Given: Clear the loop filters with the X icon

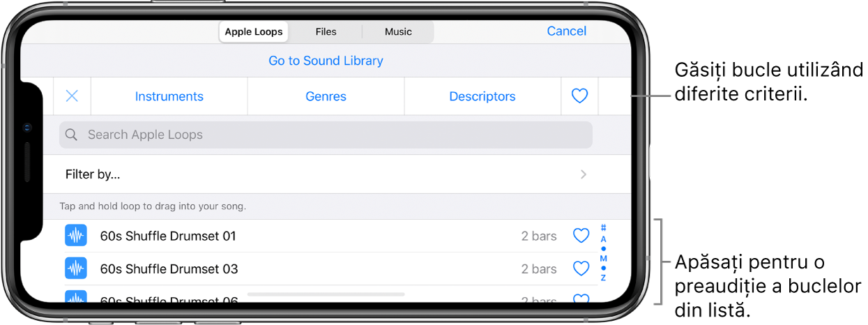Looking at the screenshot, I should click(x=72, y=96).
